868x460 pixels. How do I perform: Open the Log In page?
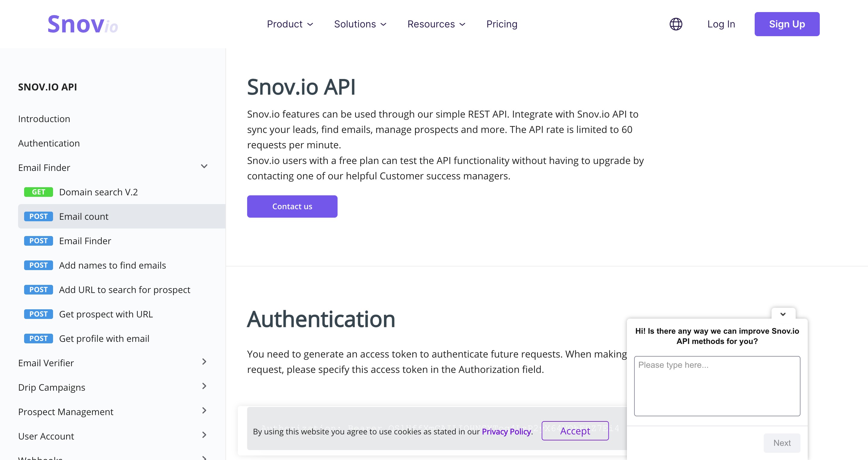721,24
